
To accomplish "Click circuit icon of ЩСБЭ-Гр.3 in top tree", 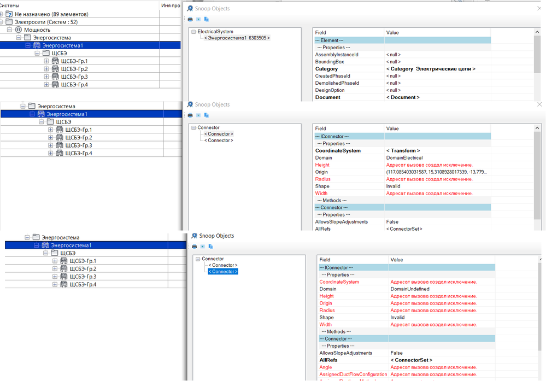I will pyautogui.click(x=55, y=77).
